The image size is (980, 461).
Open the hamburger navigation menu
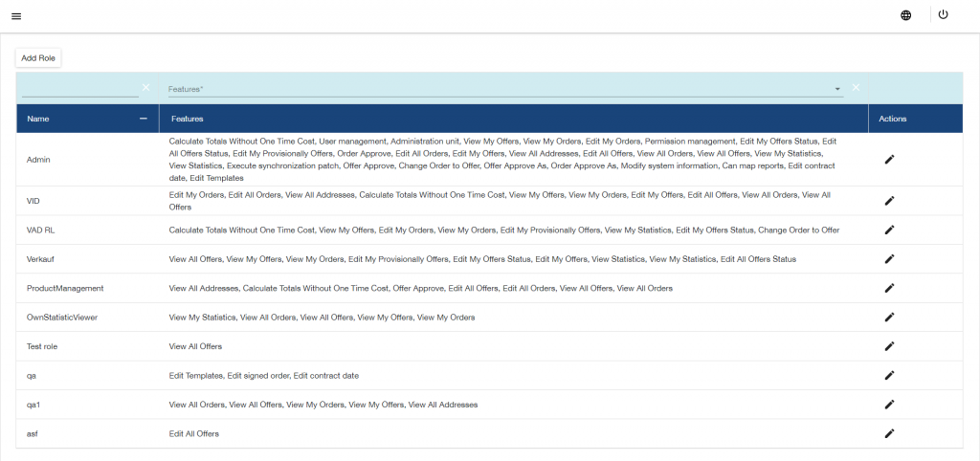pyautogui.click(x=16, y=15)
